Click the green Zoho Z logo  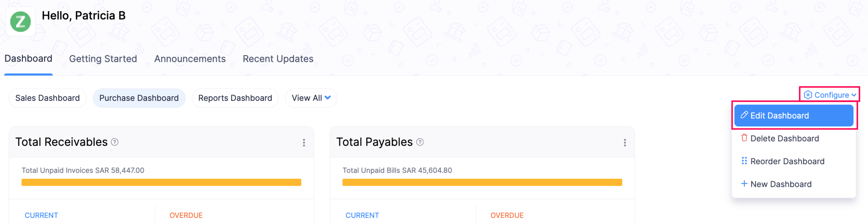[x=20, y=21]
